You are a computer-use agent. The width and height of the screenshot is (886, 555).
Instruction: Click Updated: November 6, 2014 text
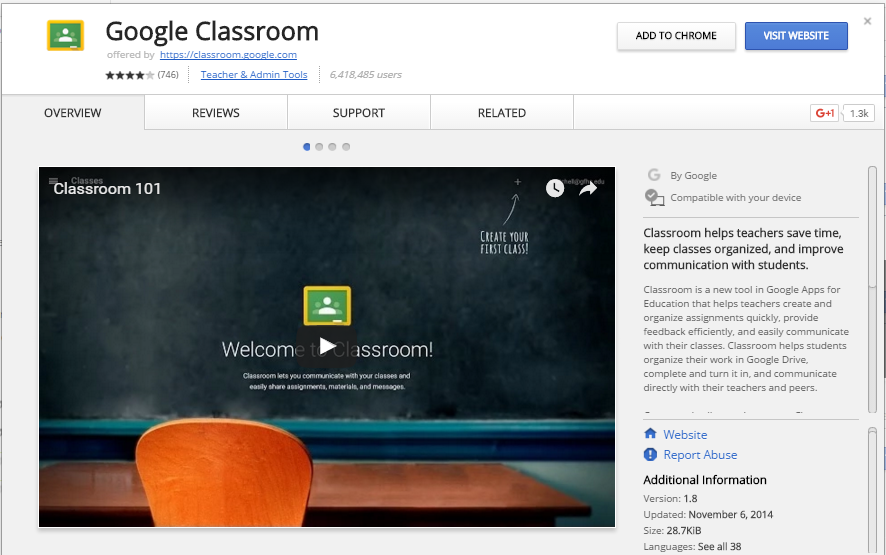pyautogui.click(x=708, y=514)
